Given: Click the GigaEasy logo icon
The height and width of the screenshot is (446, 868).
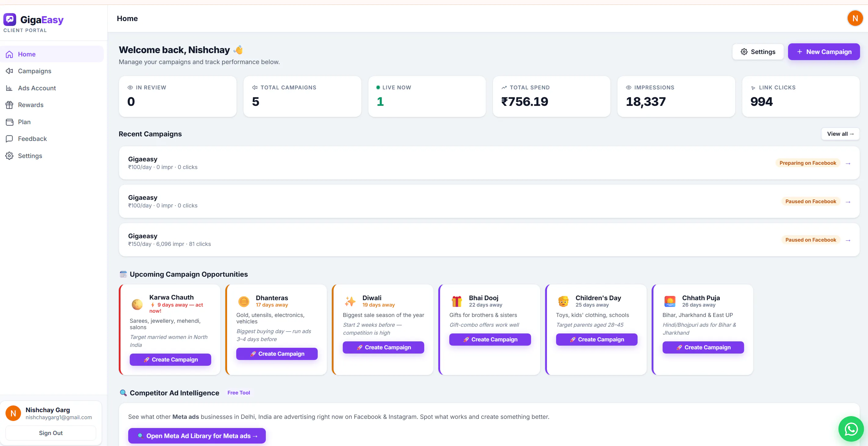Looking at the screenshot, I should [10, 20].
